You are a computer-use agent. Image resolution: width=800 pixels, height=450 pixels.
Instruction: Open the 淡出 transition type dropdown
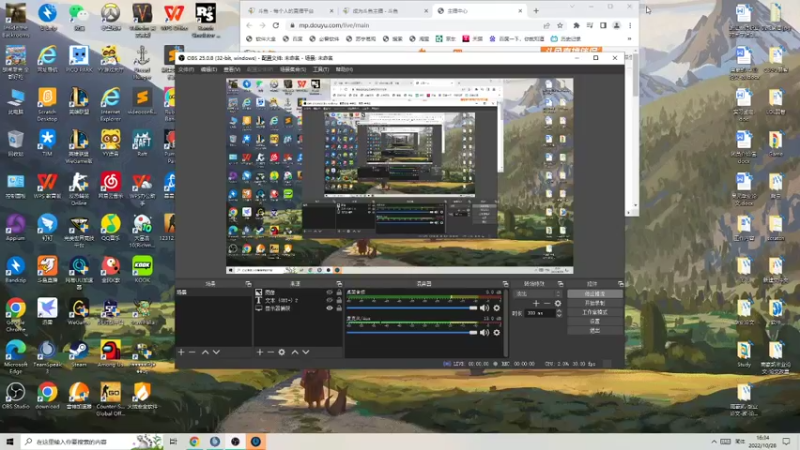coord(537,294)
